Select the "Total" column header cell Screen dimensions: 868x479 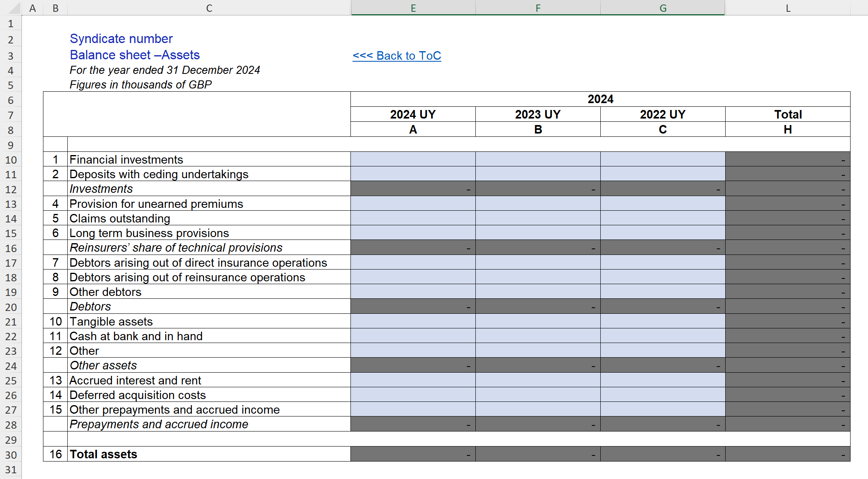(787, 114)
